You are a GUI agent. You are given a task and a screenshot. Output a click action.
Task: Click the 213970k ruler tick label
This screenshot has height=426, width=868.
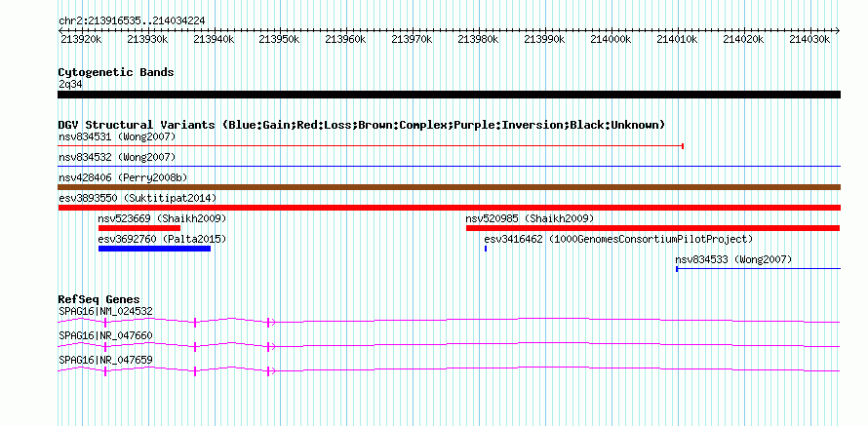[x=412, y=39]
